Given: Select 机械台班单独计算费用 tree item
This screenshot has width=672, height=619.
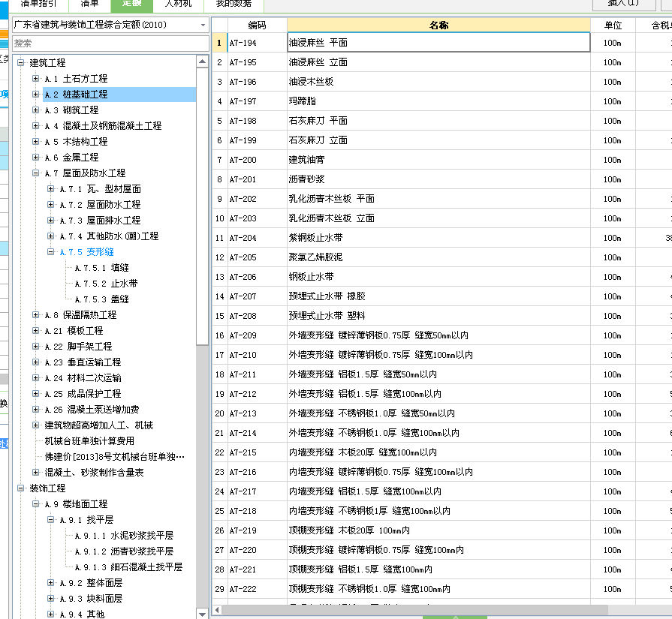Looking at the screenshot, I should tap(89, 440).
